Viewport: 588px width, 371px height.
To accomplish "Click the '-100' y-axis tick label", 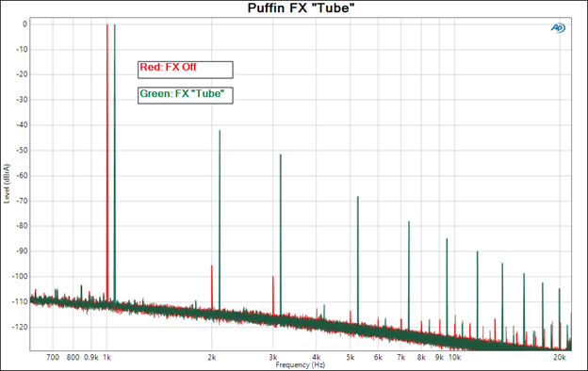I will pyautogui.click(x=20, y=276).
